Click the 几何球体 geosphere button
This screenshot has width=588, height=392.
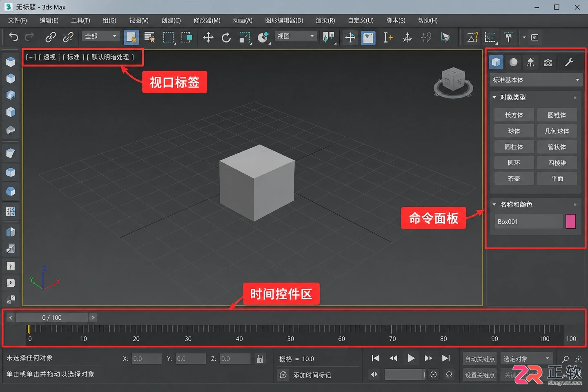point(557,131)
